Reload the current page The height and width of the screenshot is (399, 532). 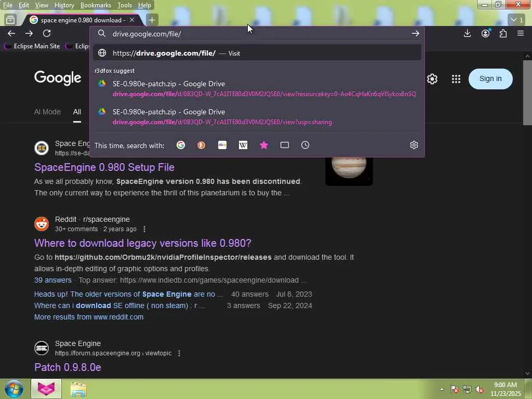pos(47,33)
